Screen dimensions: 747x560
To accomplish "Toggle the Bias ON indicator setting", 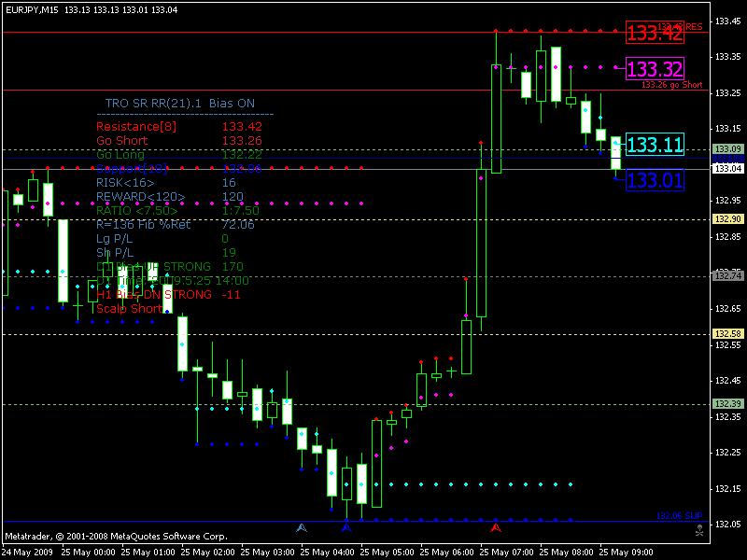I will [x=233, y=103].
